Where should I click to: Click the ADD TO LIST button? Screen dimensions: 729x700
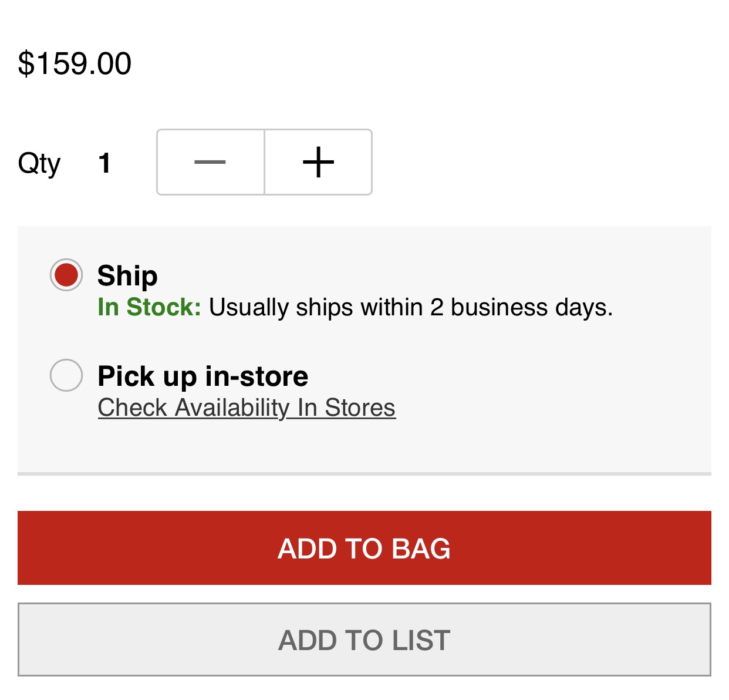tap(364, 640)
